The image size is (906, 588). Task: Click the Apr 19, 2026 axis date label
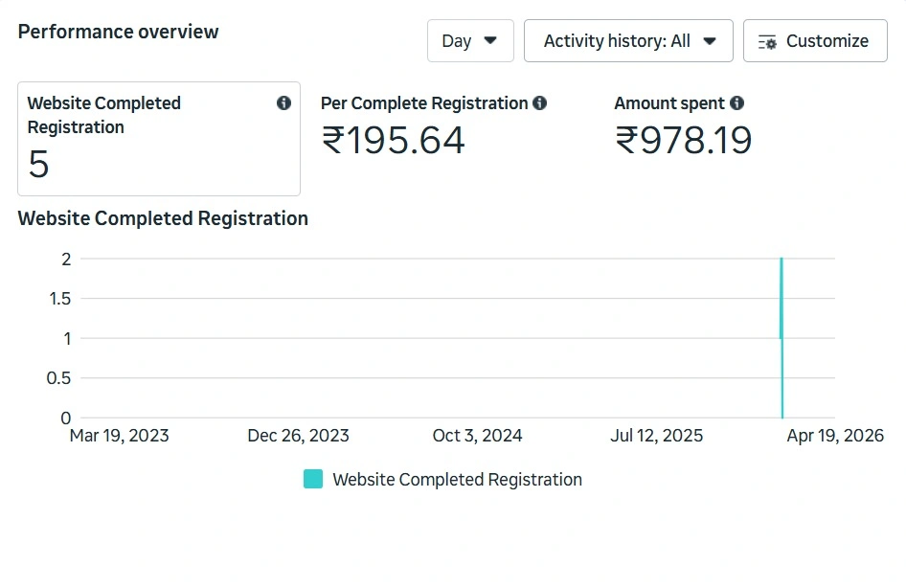pos(835,436)
